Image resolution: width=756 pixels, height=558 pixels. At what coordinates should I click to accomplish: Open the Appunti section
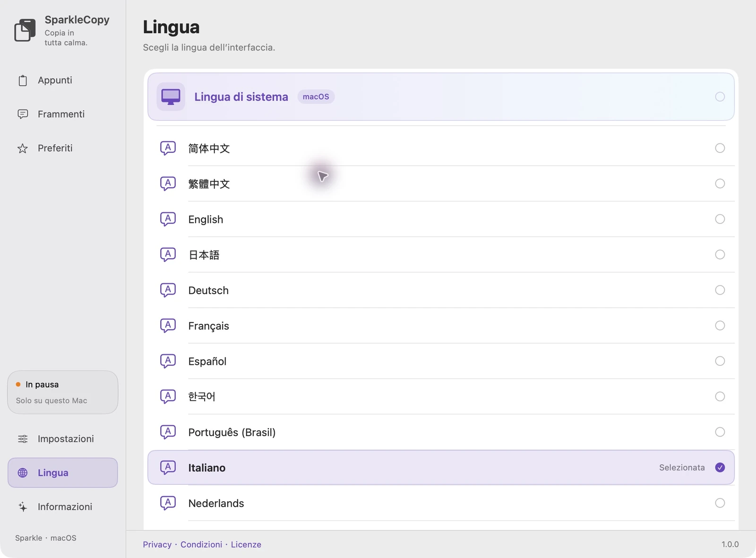pos(63,80)
